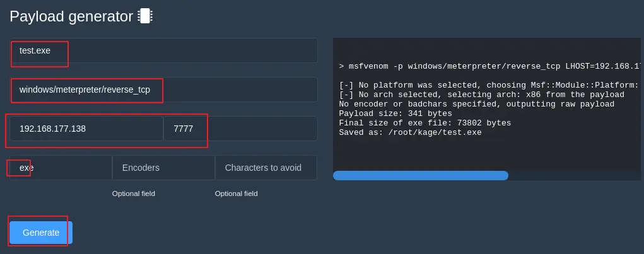Click 'Final size of exe file: 73802 bytes'
This screenshot has width=644, height=254.
pyautogui.click(x=424, y=123)
